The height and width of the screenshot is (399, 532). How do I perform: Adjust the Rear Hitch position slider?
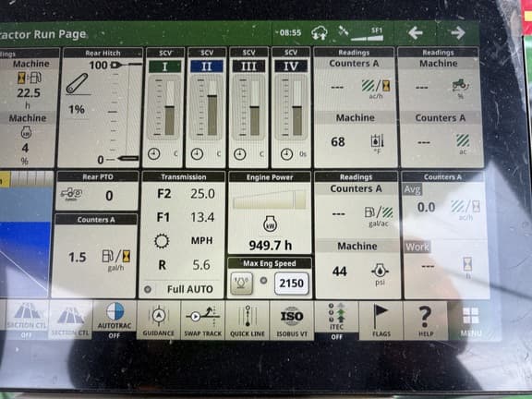pyautogui.click(x=127, y=111)
